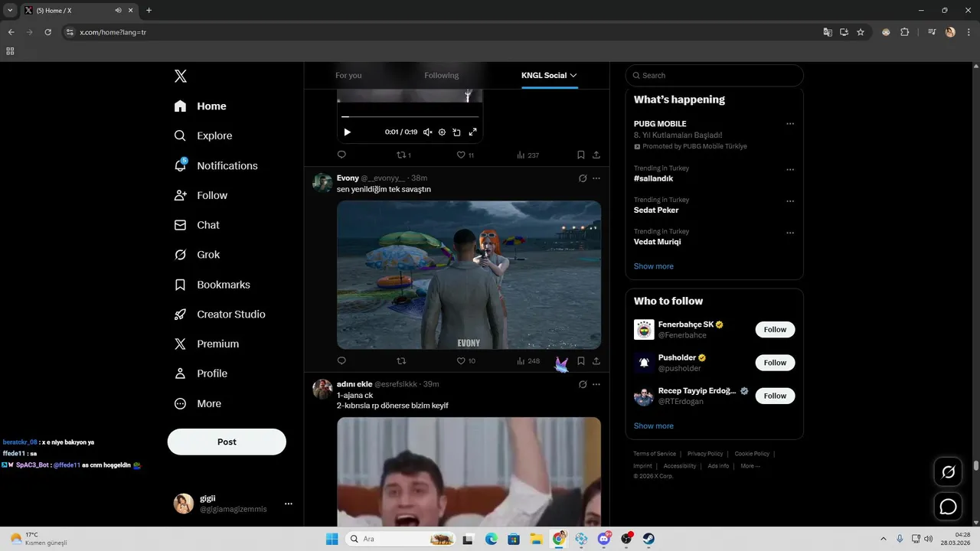The image size is (980, 551).
Task: Open more options on Evony's post
Action: coord(596,178)
